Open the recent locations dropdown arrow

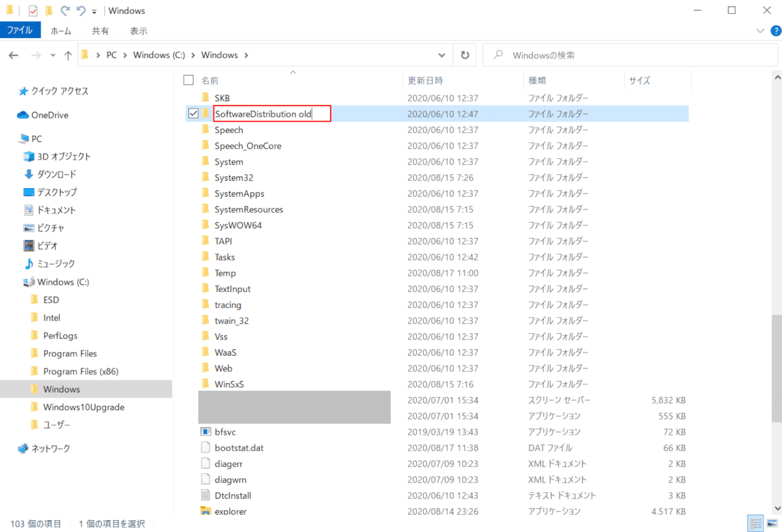click(53, 55)
